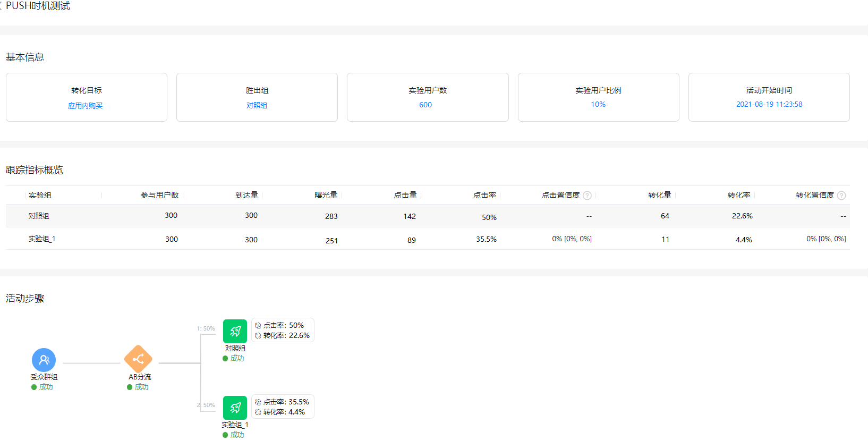Click the 转化率 column header
This screenshot has height=440, width=868.
click(x=739, y=195)
